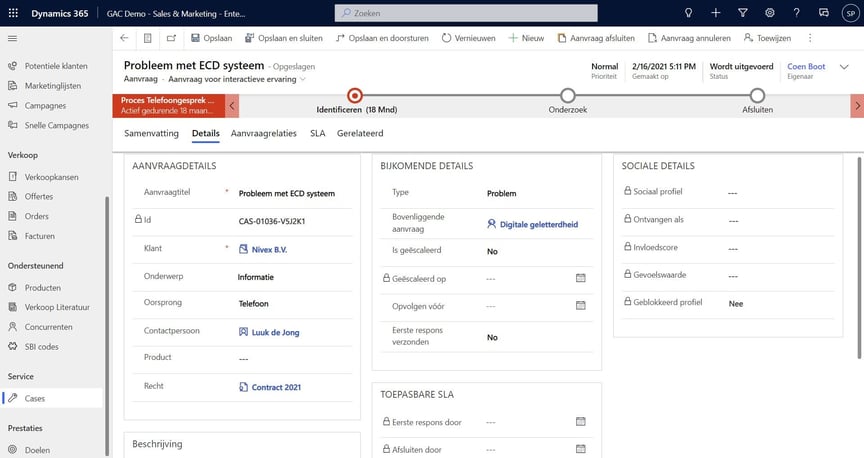Screen dimensions: 864x458
Task: Open Onderwerp field showing Informatie
Action: (x=255, y=277)
